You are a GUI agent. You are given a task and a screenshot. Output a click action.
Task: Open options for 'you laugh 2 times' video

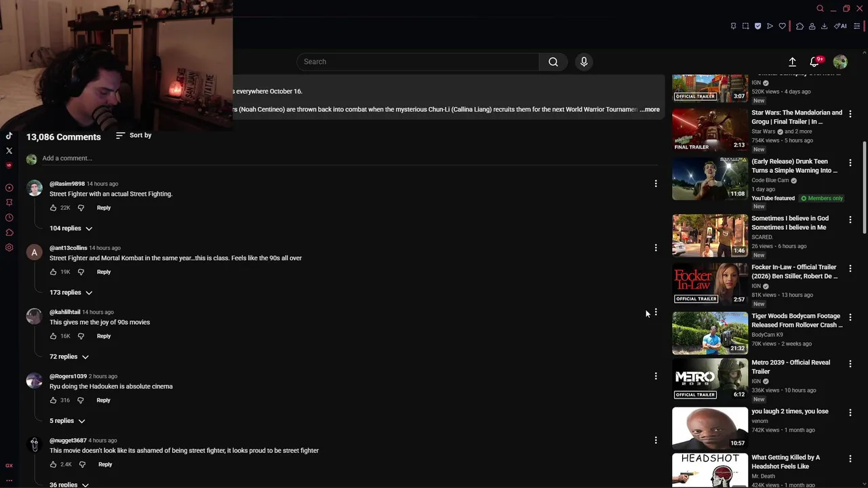tap(850, 413)
